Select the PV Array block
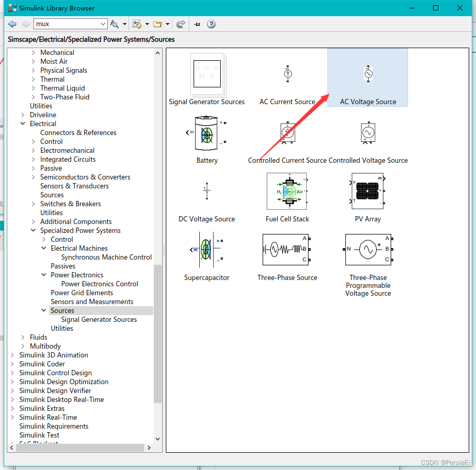476x470 pixels. pos(368,198)
